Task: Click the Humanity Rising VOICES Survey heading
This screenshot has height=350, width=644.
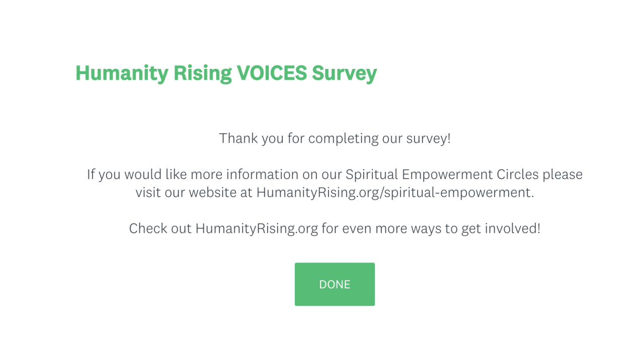Action: [x=226, y=73]
